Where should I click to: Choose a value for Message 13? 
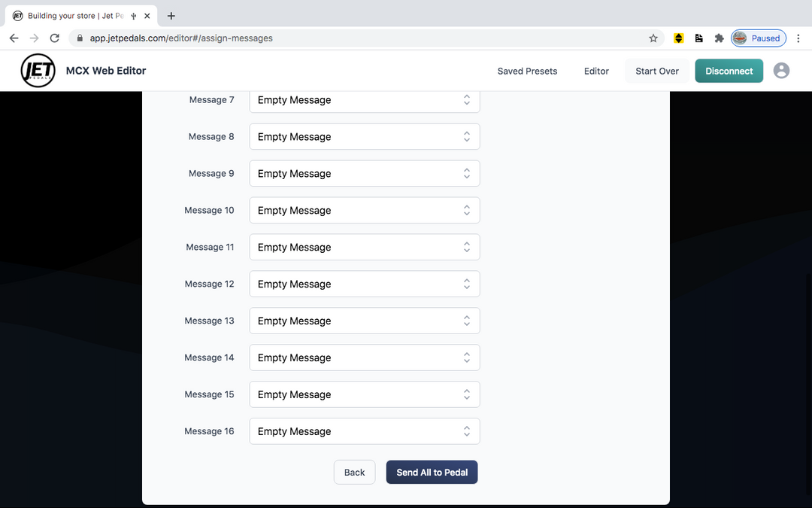click(x=364, y=321)
